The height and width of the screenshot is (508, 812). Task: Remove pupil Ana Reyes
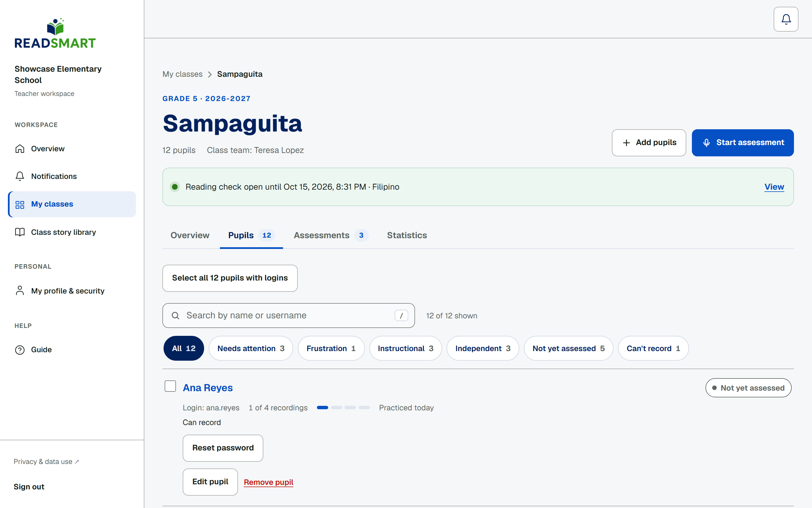click(x=268, y=483)
